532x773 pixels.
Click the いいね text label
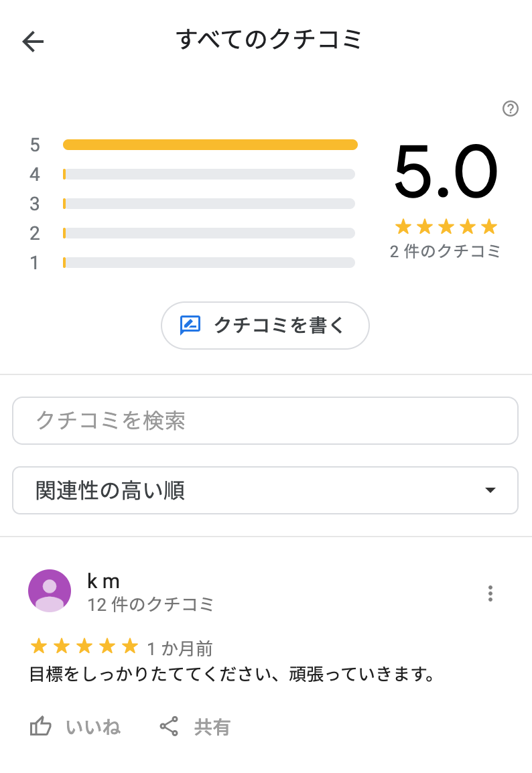[93, 727]
